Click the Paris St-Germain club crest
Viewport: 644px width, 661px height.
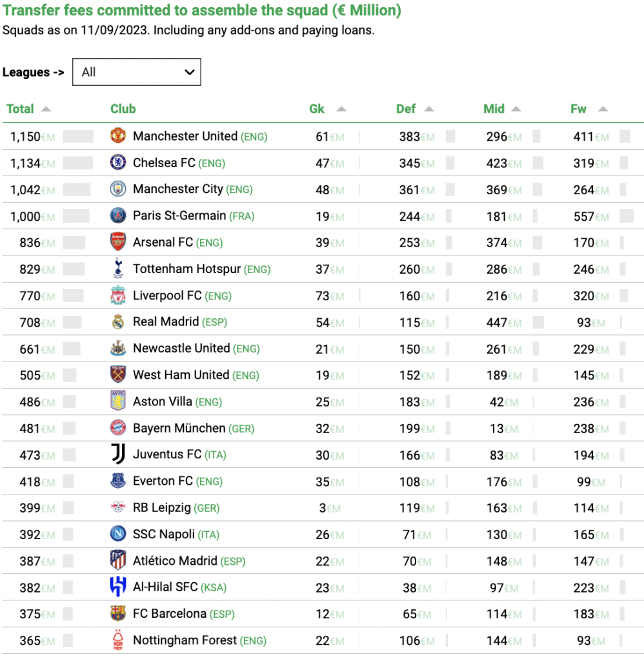118,216
